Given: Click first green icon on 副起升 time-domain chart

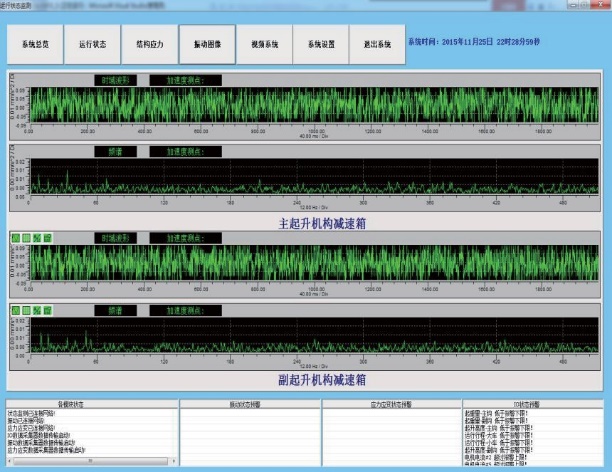Looking at the screenshot, I should [15, 237].
